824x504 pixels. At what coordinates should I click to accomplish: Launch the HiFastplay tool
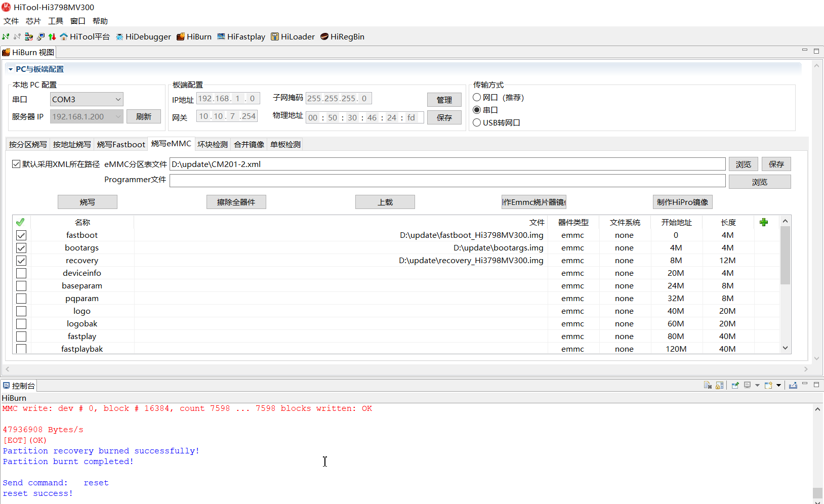click(x=241, y=36)
